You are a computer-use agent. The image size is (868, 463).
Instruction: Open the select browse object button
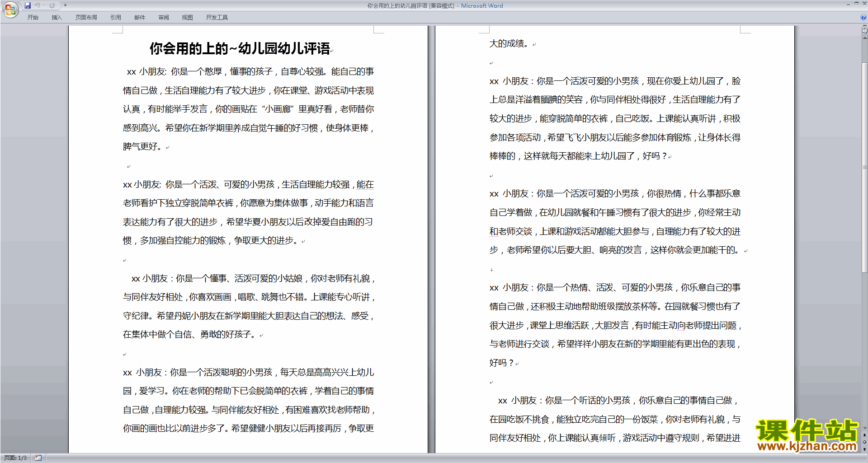pyautogui.click(x=865, y=442)
